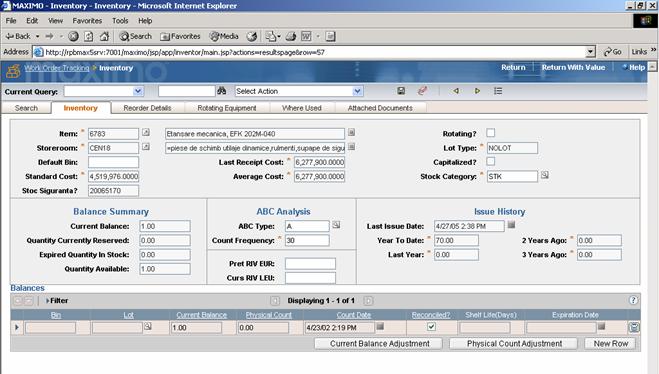Open the Work Order Tracking breadcrumb link
659x374 pixels.
(x=57, y=68)
